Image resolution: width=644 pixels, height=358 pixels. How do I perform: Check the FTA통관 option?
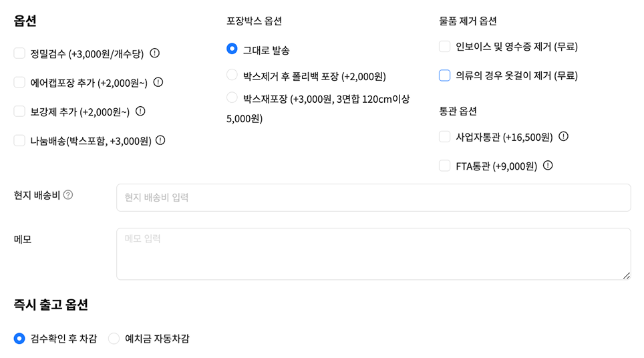[445, 166]
